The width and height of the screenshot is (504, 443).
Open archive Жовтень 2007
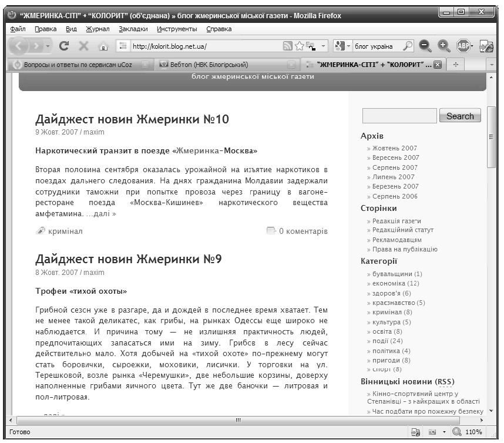[394, 148]
